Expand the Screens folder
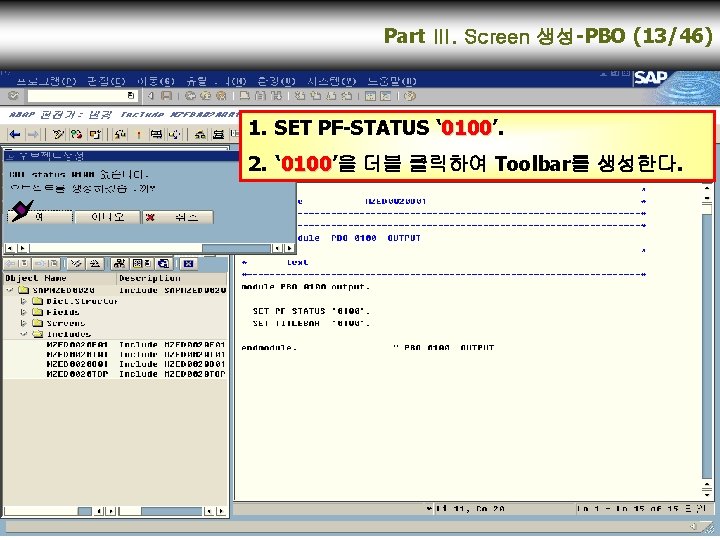The image size is (720, 540). coord(23,323)
